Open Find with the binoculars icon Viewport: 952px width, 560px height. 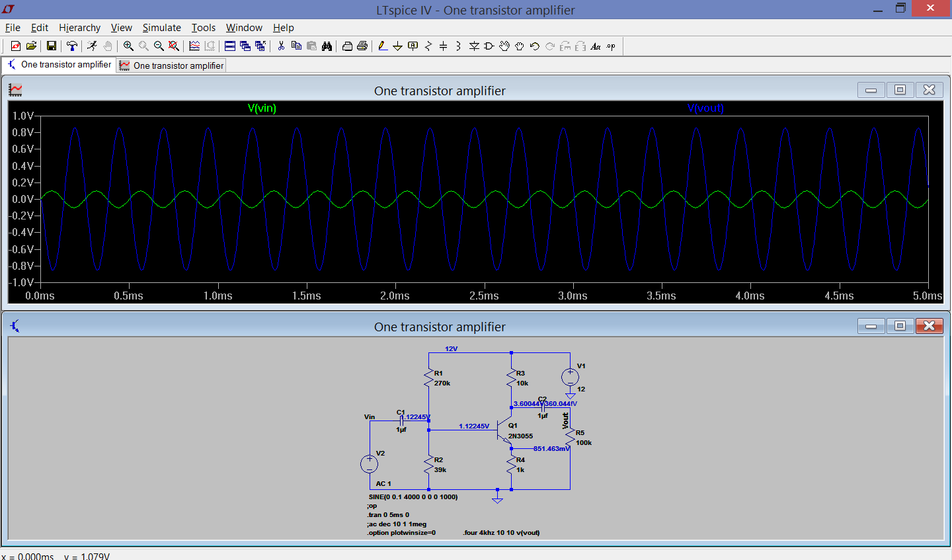327,46
